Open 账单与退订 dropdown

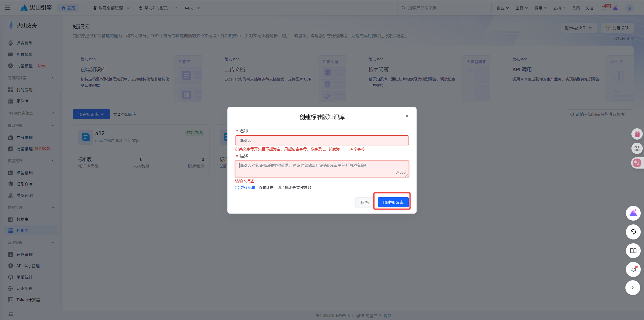[579, 28]
